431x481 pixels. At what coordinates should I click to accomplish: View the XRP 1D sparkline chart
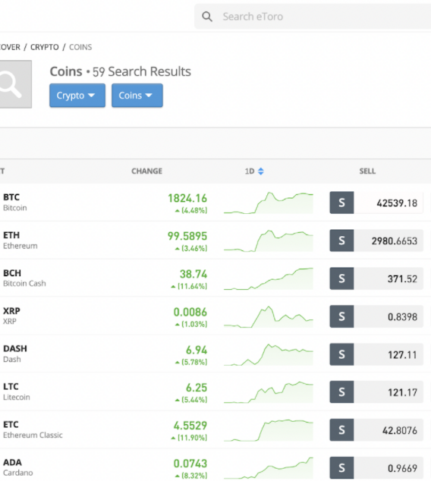pos(269,316)
